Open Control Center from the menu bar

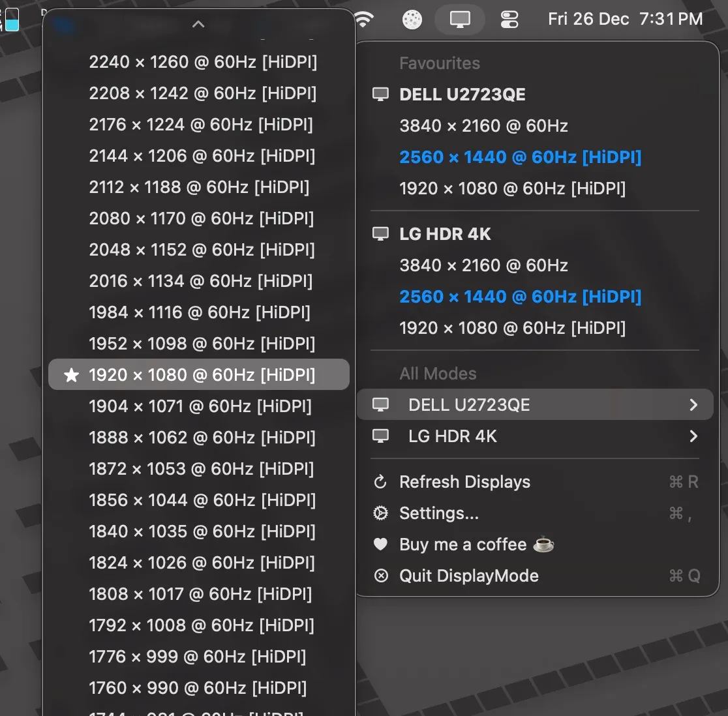[x=509, y=19]
